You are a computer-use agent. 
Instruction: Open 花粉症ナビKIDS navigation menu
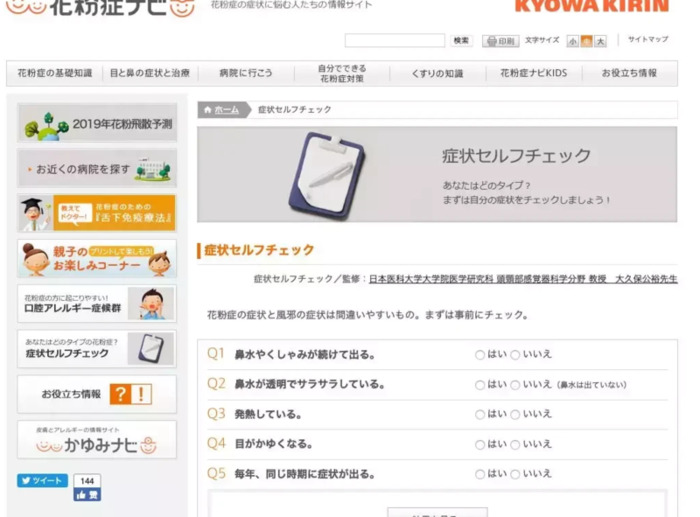(533, 73)
